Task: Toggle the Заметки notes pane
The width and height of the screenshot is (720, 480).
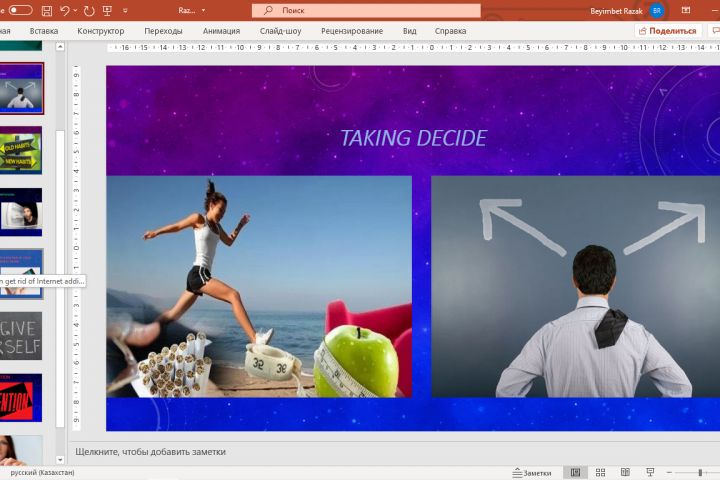Action: (x=532, y=473)
